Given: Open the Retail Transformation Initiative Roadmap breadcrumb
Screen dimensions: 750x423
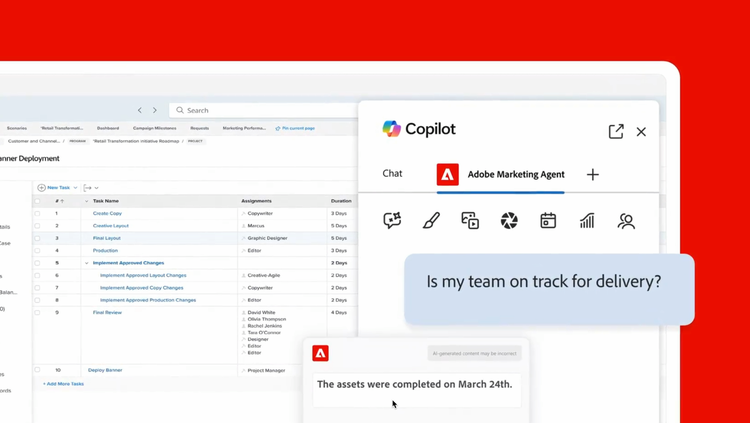Looking at the screenshot, I should [137, 142].
